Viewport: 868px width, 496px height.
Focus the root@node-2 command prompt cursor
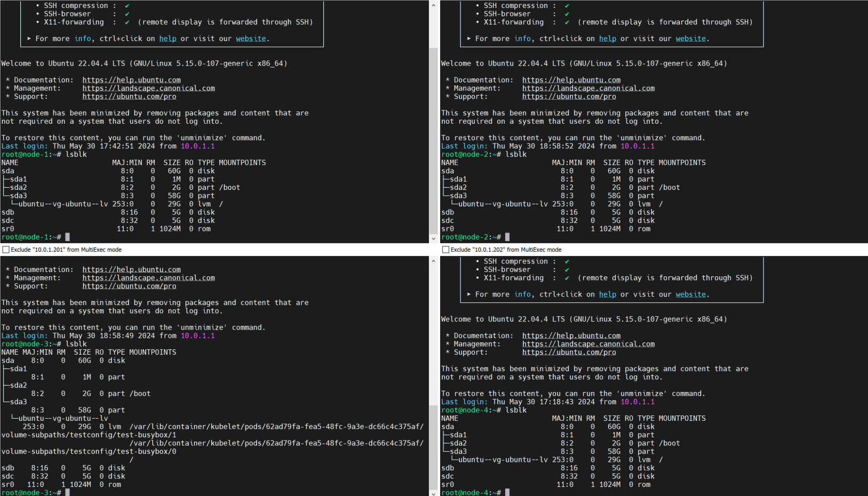[507, 237]
